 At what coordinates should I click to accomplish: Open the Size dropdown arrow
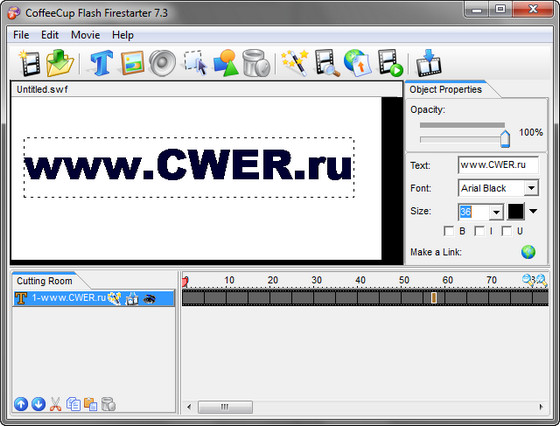[496, 212]
